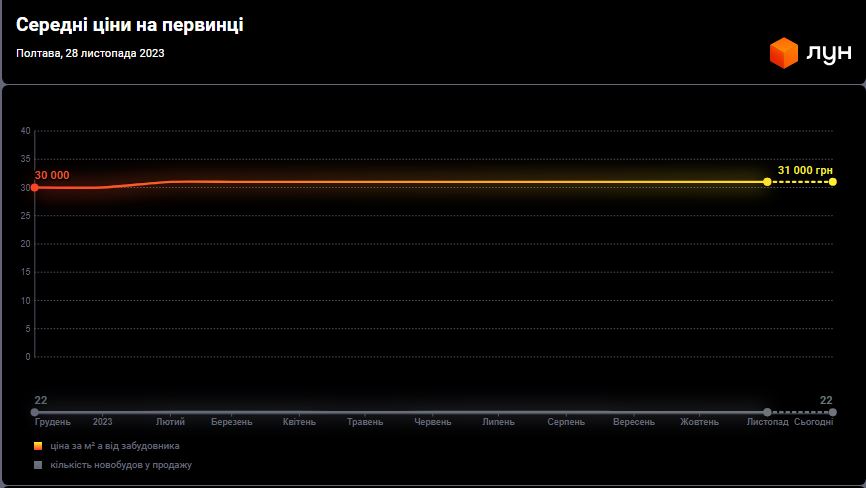866x488 pixels.
Task: Click the orange LUN cube logo
Action: pos(783,53)
